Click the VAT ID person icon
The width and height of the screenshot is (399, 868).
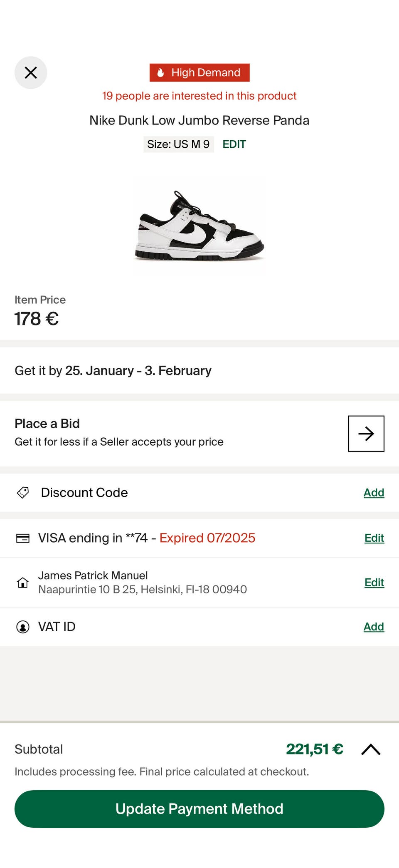coord(23,627)
